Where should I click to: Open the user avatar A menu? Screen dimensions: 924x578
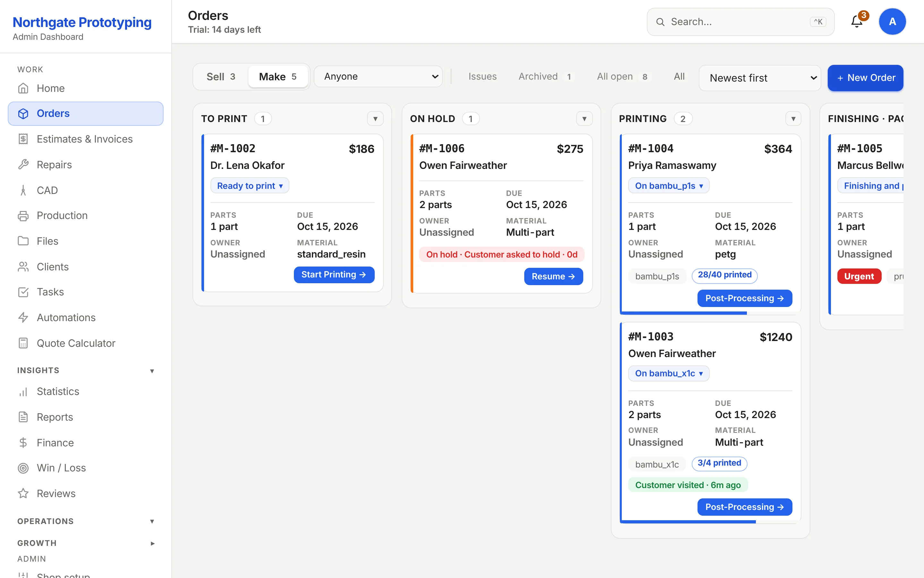(892, 22)
